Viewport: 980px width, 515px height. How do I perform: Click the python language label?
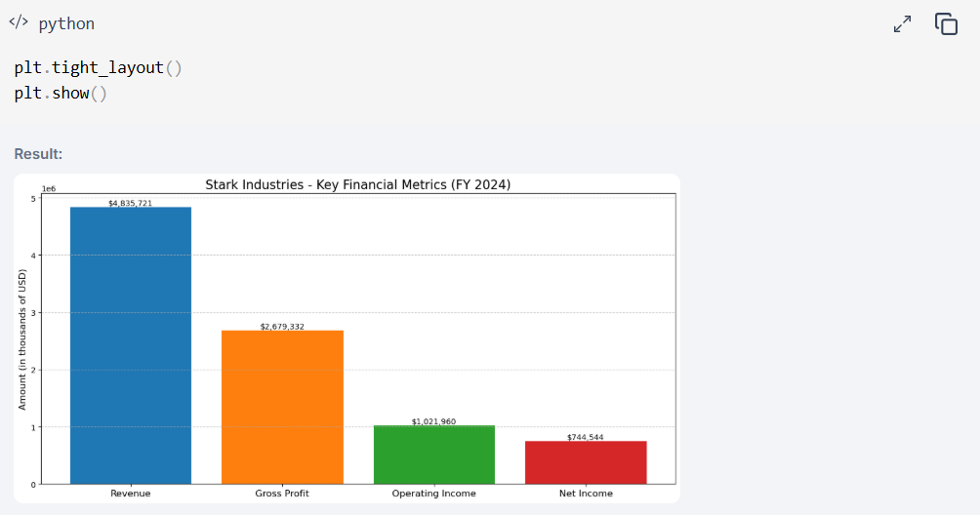coord(66,23)
